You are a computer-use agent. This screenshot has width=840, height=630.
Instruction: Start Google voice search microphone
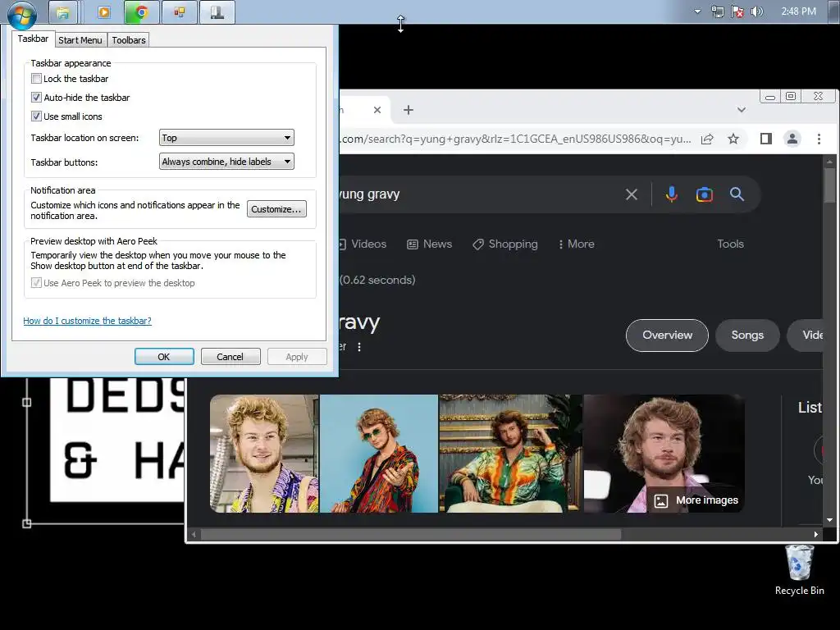(x=671, y=194)
